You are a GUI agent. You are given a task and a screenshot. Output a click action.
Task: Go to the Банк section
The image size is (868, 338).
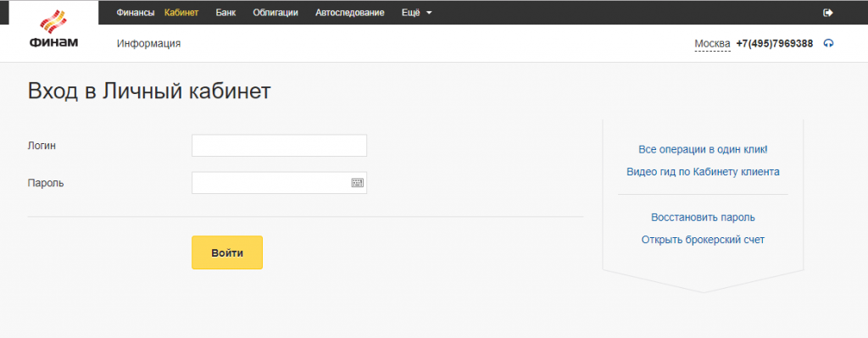225,13
